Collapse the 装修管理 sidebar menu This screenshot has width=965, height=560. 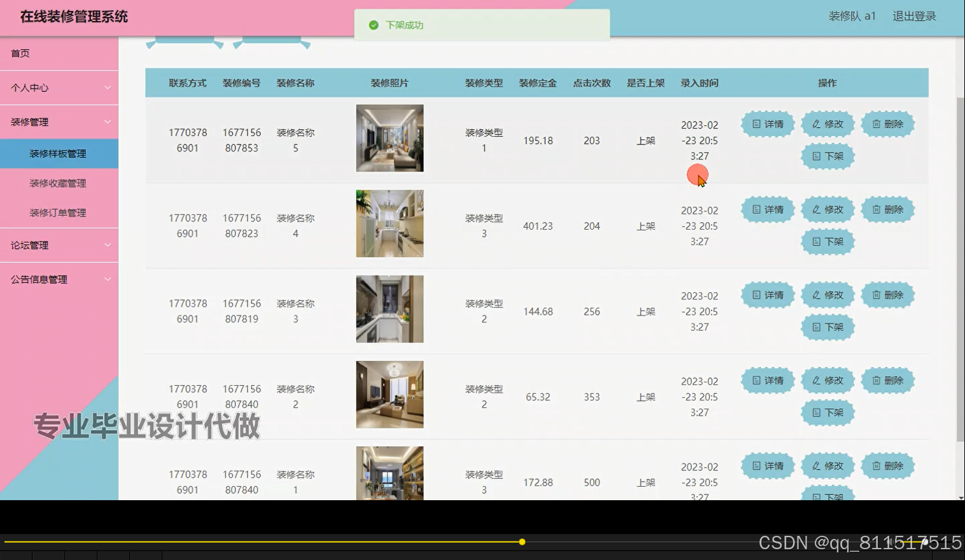59,121
